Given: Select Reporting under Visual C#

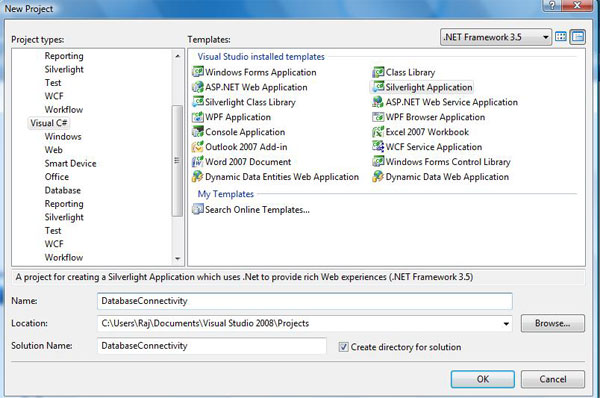Looking at the screenshot, I should [x=64, y=204].
